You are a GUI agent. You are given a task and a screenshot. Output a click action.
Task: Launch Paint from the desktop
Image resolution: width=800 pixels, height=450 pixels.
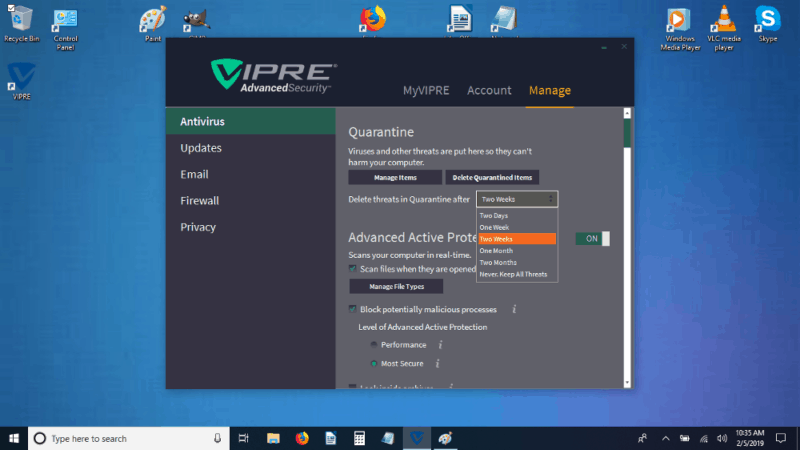[153, 23]
